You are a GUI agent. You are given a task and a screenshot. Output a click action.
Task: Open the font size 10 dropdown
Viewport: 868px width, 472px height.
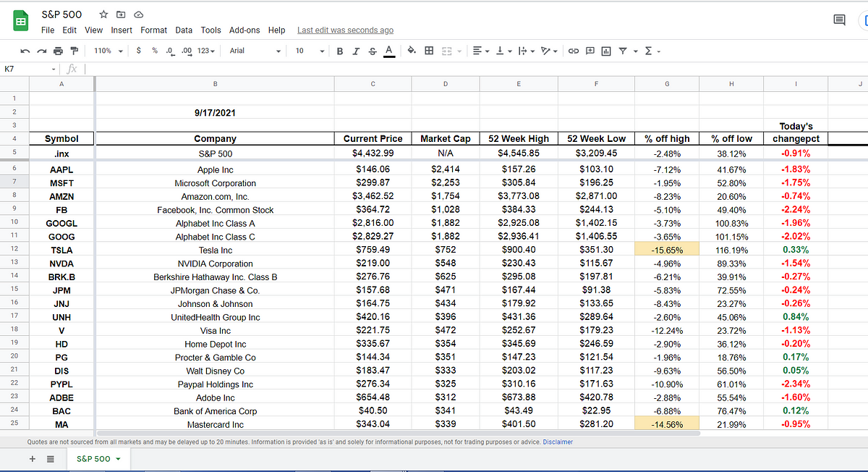(x=310, y=51)
